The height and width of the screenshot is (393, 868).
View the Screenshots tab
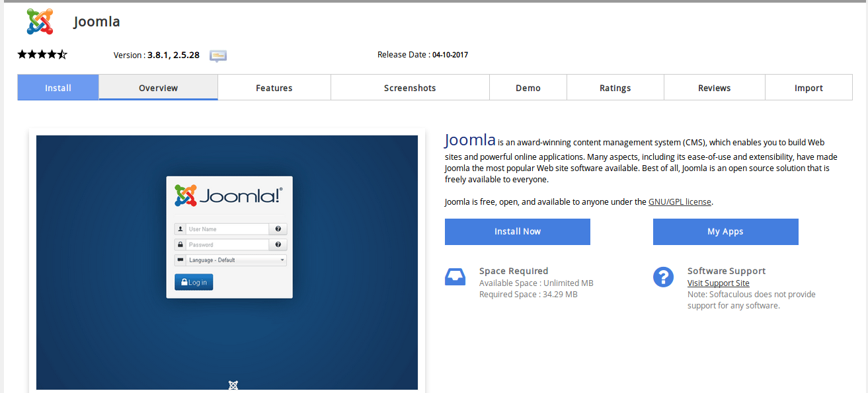tap(410, 87)
